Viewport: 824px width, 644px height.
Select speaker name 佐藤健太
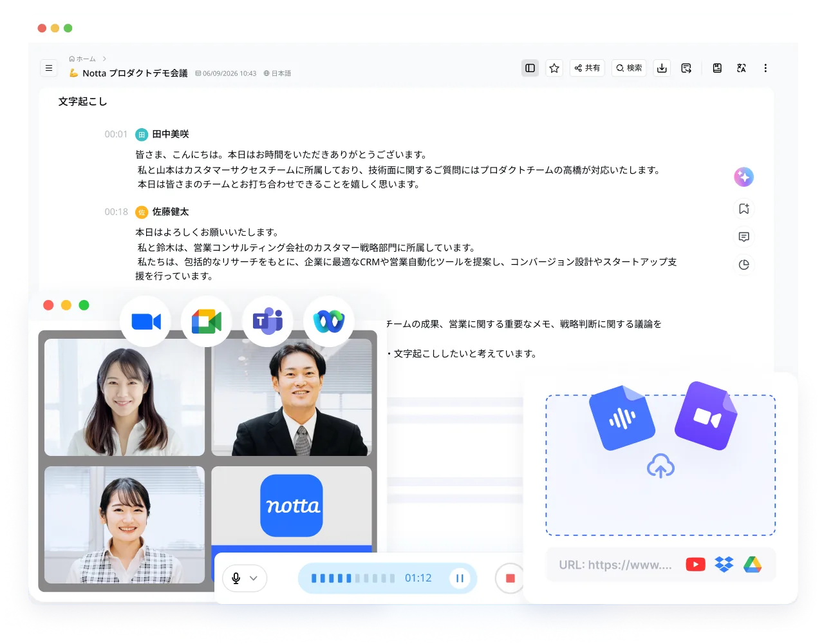coord(171,211)
